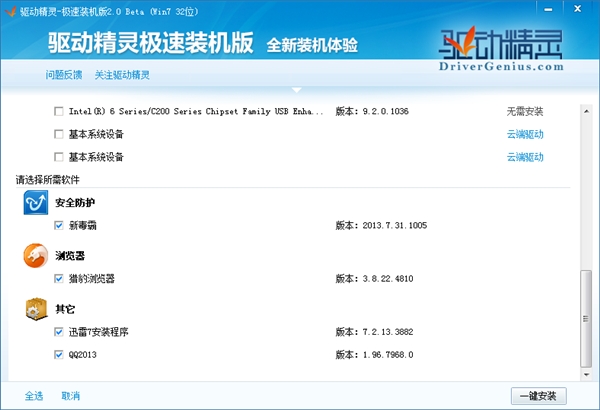Uncheck the 迅雷7安装程序 checkbox
Screen dimensions: 600x410
click(59, 332)
